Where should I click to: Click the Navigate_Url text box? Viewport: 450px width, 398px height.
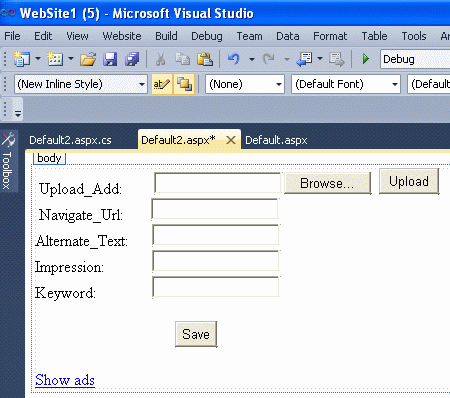215,209
